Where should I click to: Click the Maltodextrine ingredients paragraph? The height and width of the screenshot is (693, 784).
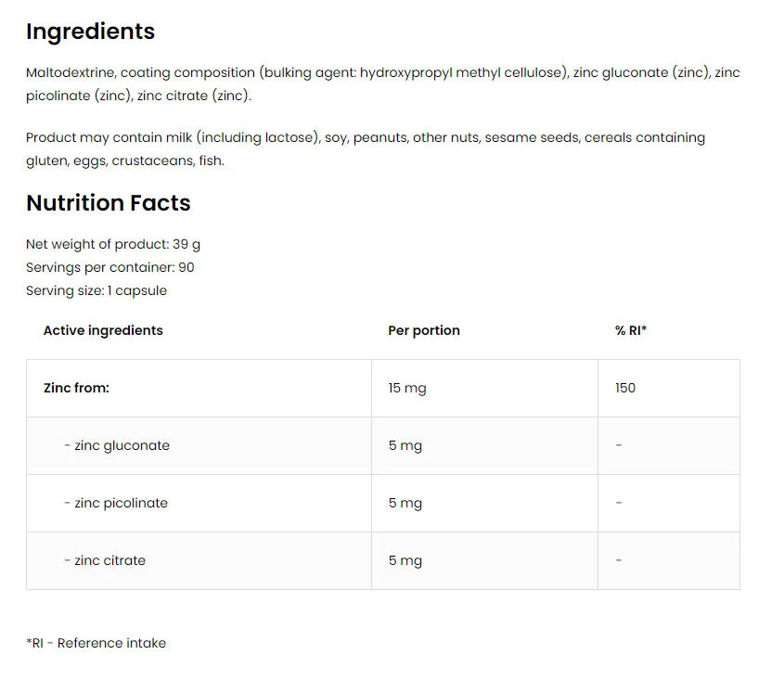pos(382,83)
